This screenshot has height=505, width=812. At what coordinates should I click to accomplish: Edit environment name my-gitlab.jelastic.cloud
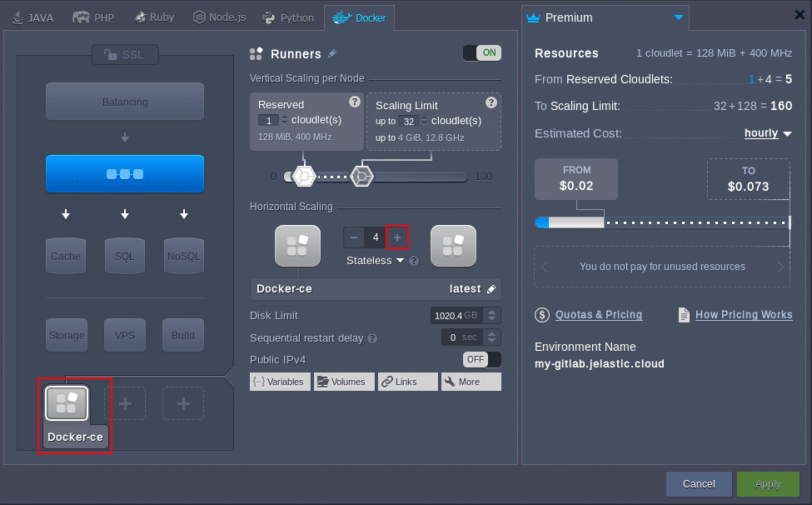(599, 363)
